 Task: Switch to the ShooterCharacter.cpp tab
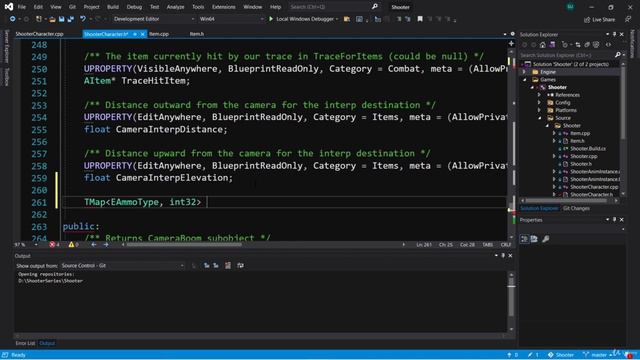pyautogui.click(x=39, y=34)
